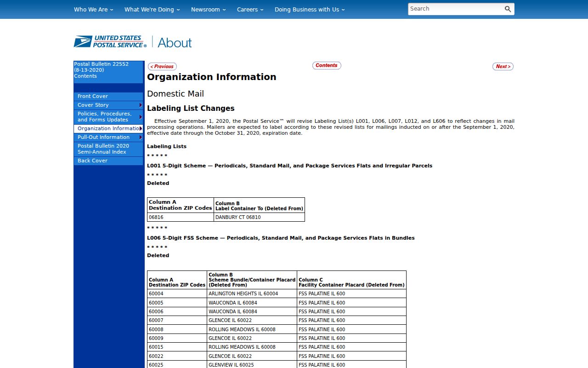This screenshot has height=368, width=588.
Task: Click the 60015 ZIP code cell
Action: (x=177, y=347)
